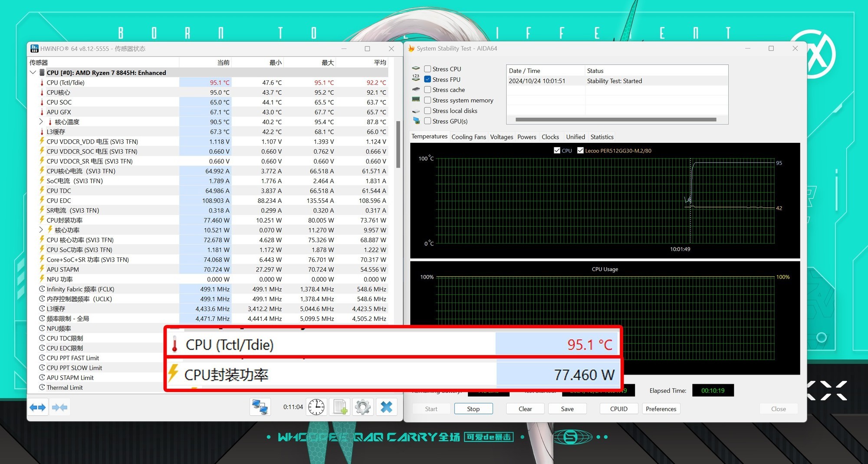Click the vertical scrollbar in HWiNFO sensor list
868x464 pixels.
[x=398, y=145]
